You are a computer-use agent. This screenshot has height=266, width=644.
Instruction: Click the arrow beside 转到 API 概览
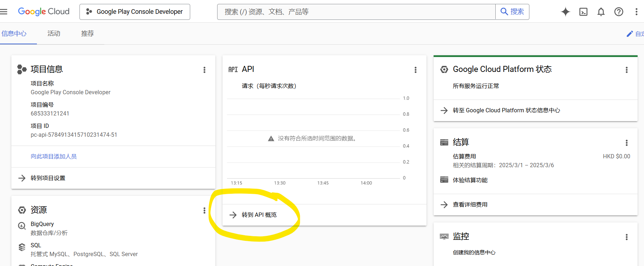[233, 215]
